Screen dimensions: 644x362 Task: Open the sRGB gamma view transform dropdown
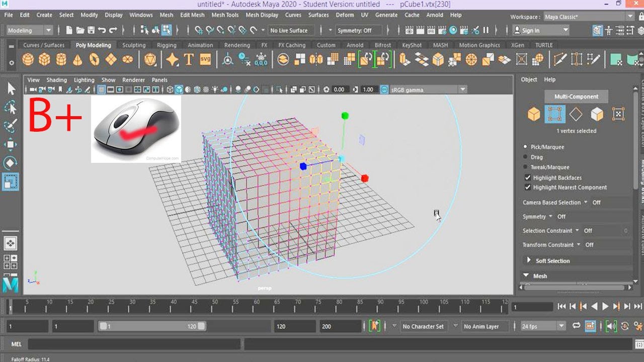click(x=429, y=89)
